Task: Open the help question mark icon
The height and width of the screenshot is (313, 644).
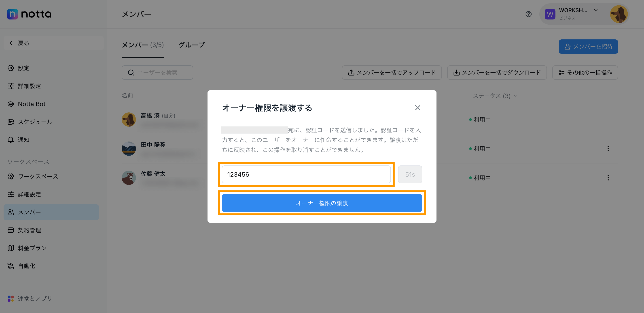Action: click(x=528, y=14)
